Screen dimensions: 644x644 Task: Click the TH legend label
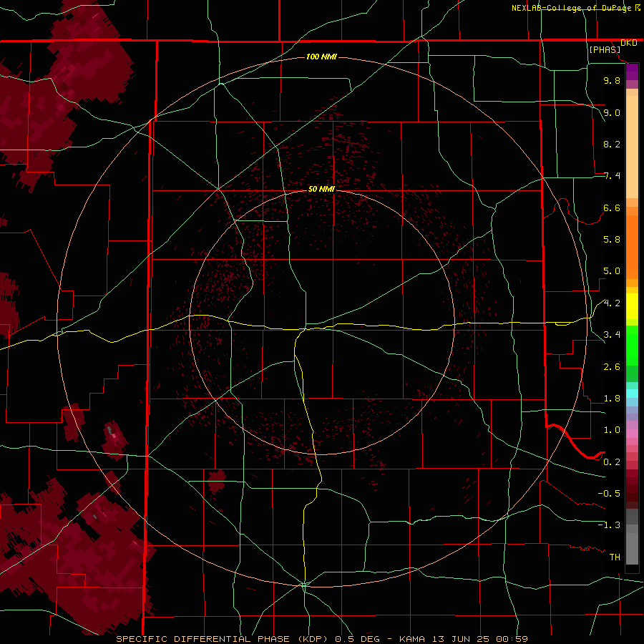click(615, 557)
